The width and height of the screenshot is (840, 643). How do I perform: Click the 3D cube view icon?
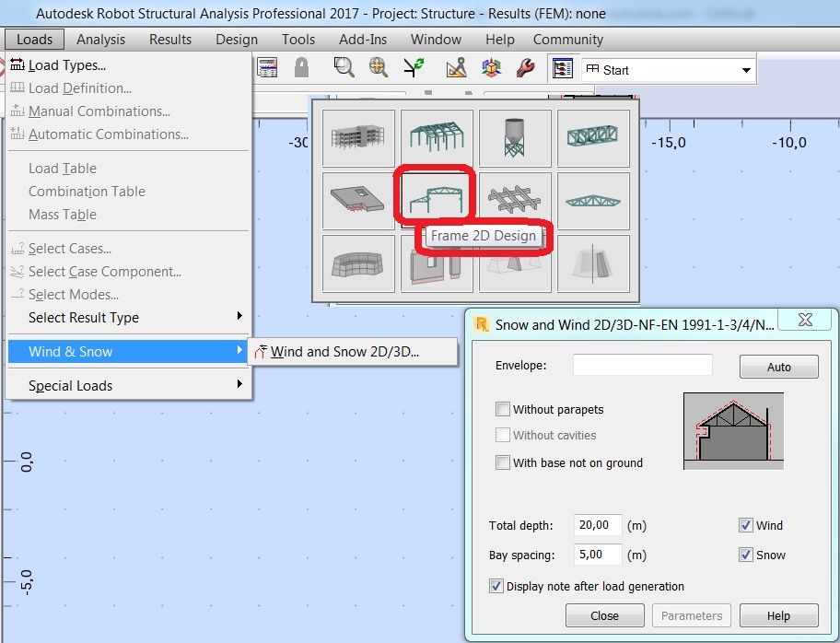point(491,67)
